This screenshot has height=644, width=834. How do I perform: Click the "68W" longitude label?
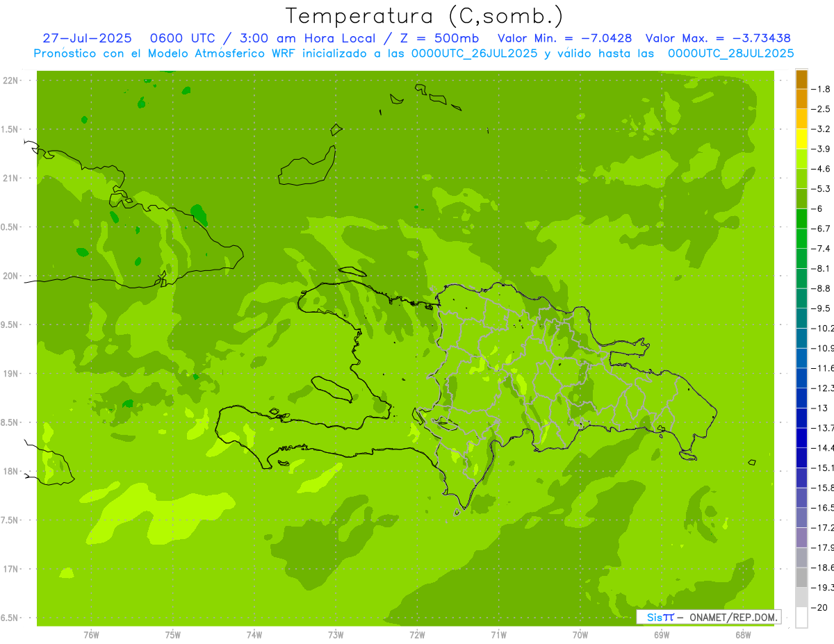click(x=743, y=635)
